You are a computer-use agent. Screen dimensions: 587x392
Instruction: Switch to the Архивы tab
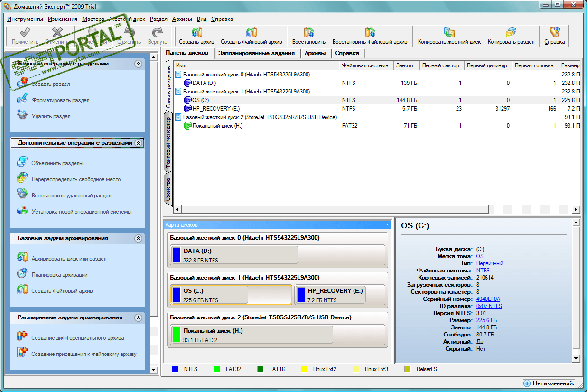tap(315, 53)
